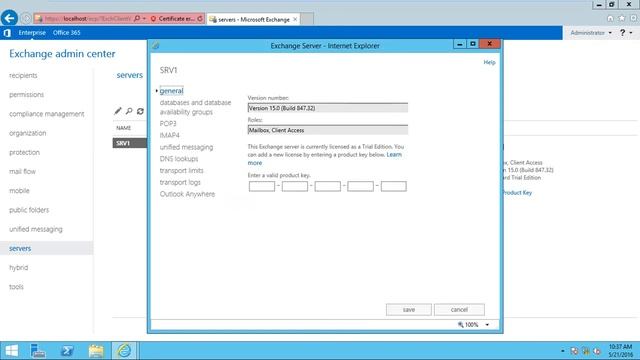Open POP3 section in dialog
Screen dimensions: 640x360
pos(168,123)
